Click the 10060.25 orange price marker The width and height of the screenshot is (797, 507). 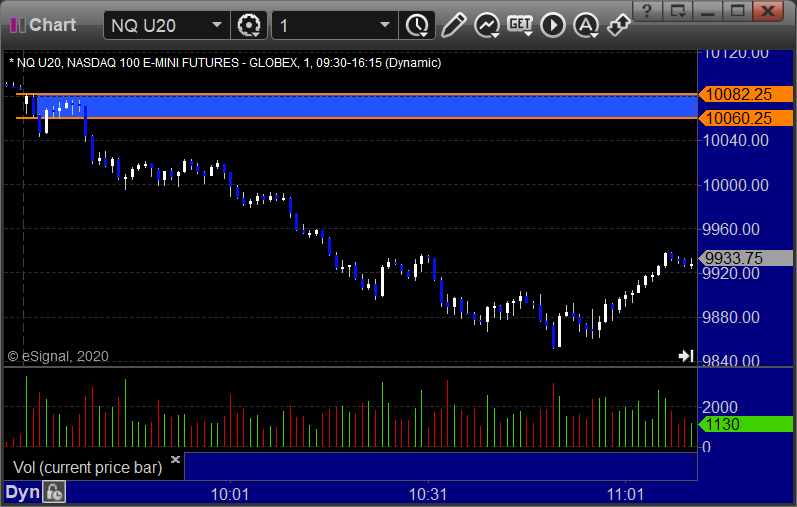pyautogui.click(x=745, y=118)
